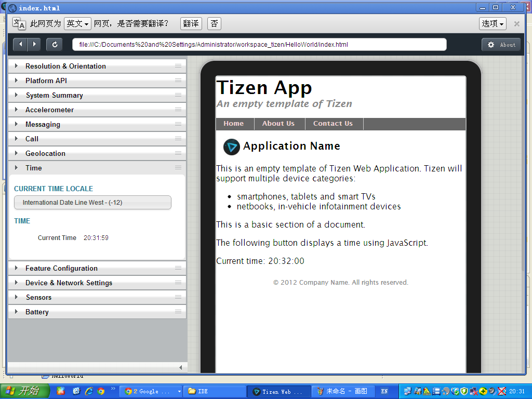Click the taskbar clock showing 20:31

(517, 392)
